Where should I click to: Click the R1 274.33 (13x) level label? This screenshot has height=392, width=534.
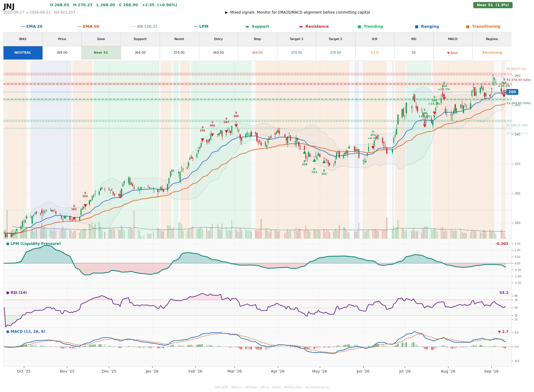(x=518, y=80)
